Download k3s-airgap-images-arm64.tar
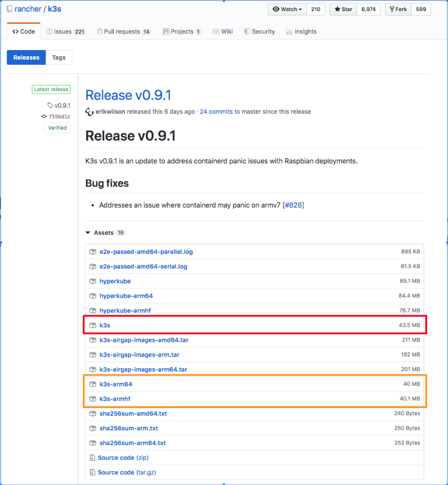 pyautogui.click(x=143, y=370)
